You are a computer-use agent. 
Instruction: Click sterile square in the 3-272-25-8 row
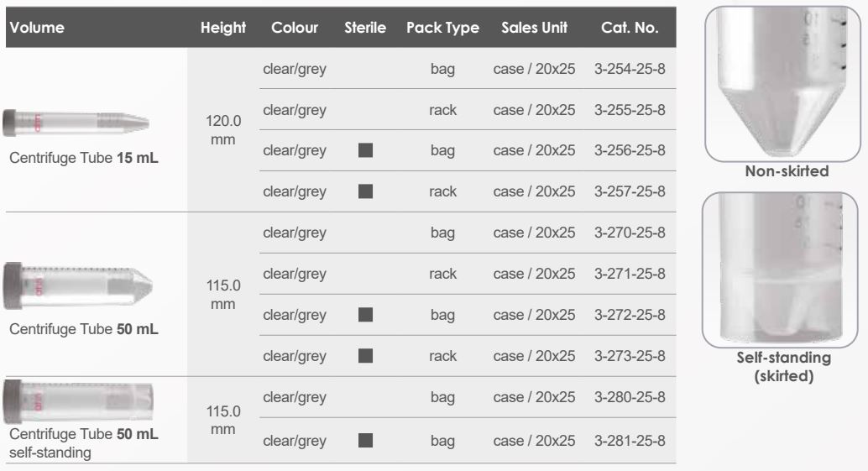pyautogui.click(x=364, y=315)
